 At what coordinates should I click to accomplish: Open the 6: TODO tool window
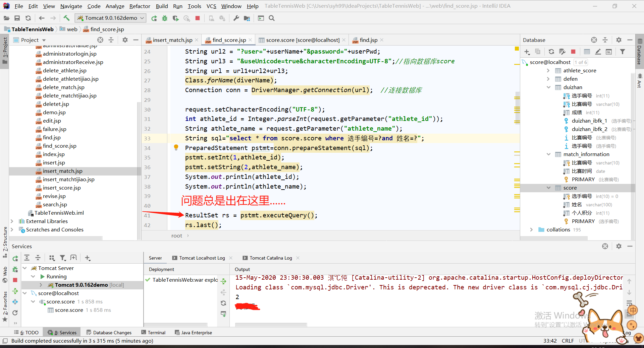click(x=26, y=333)
